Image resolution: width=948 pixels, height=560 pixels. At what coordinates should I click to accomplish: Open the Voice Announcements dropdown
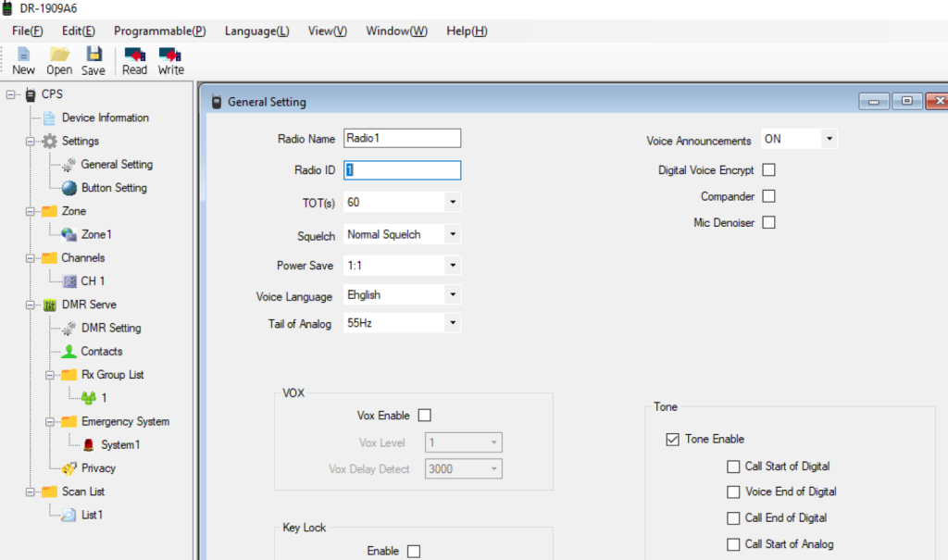coord(829,139)
